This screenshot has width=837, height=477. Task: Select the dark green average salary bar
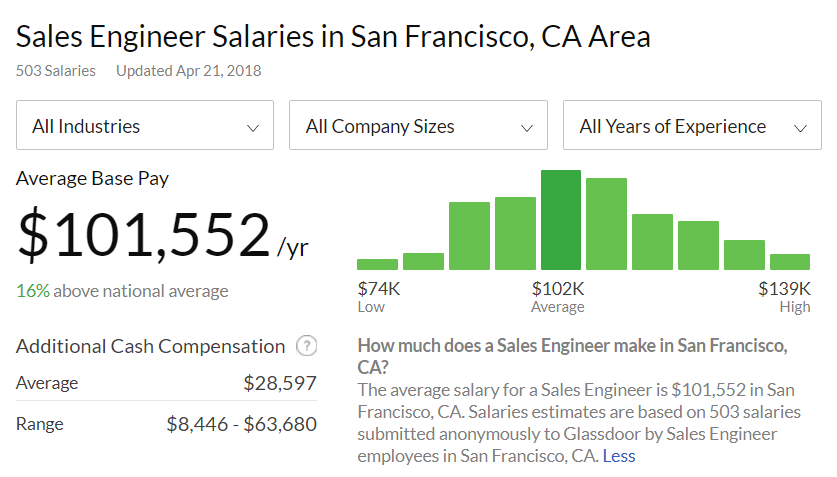pyautogui.click(x=560, y=220)
